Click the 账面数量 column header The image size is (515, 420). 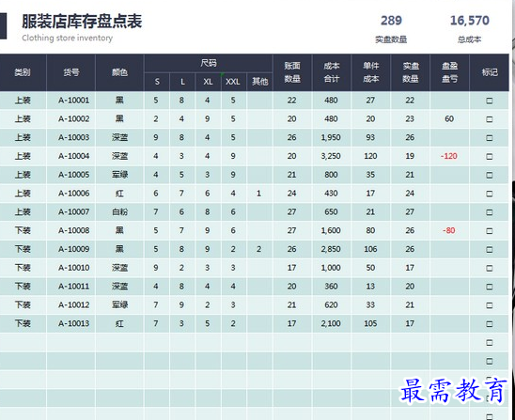(x=292, y=72)
